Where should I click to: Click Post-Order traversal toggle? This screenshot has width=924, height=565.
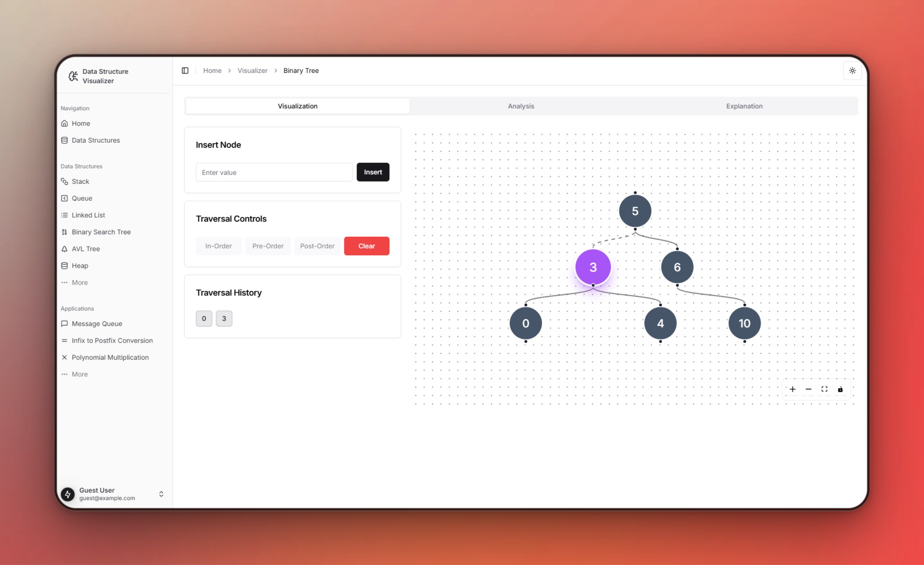317,246
